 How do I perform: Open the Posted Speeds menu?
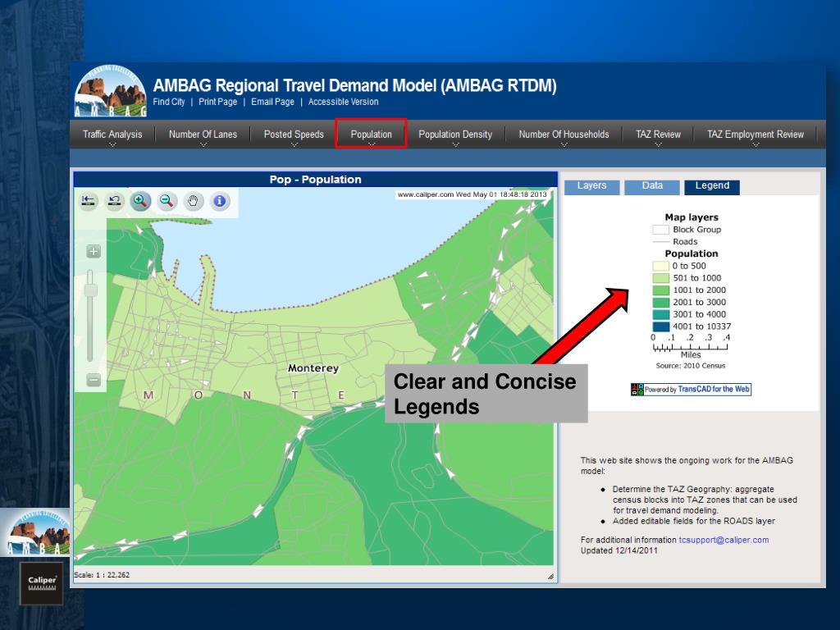coord(294,135)
